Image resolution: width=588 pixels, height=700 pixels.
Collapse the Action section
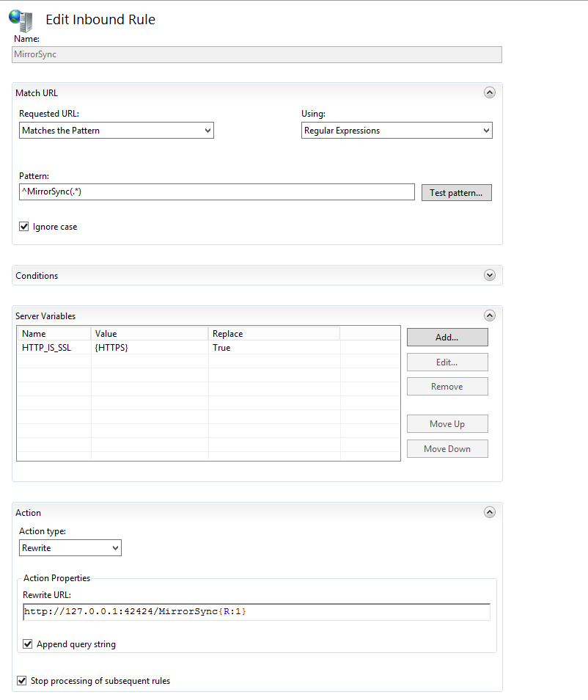(x=490, y=512)
